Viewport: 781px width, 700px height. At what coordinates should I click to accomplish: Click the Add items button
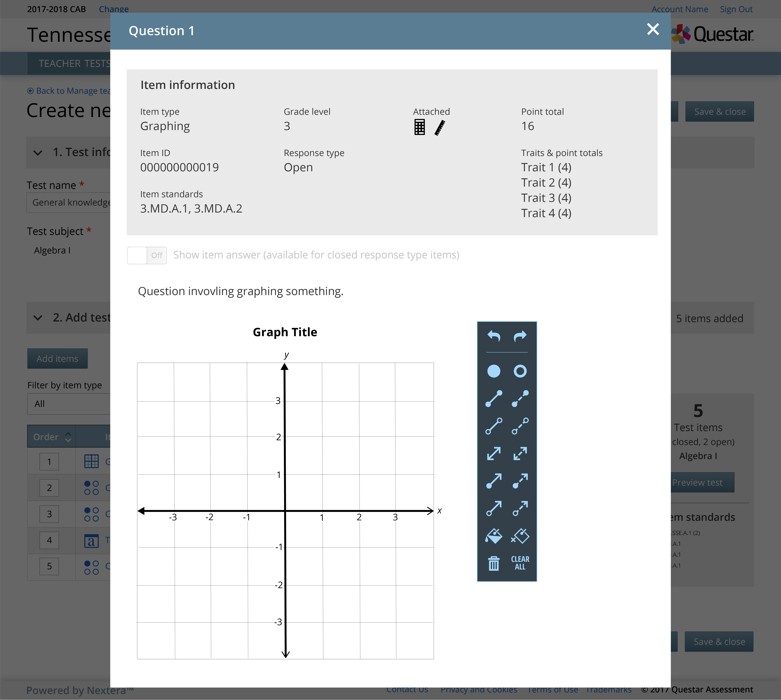click(57, 358)
